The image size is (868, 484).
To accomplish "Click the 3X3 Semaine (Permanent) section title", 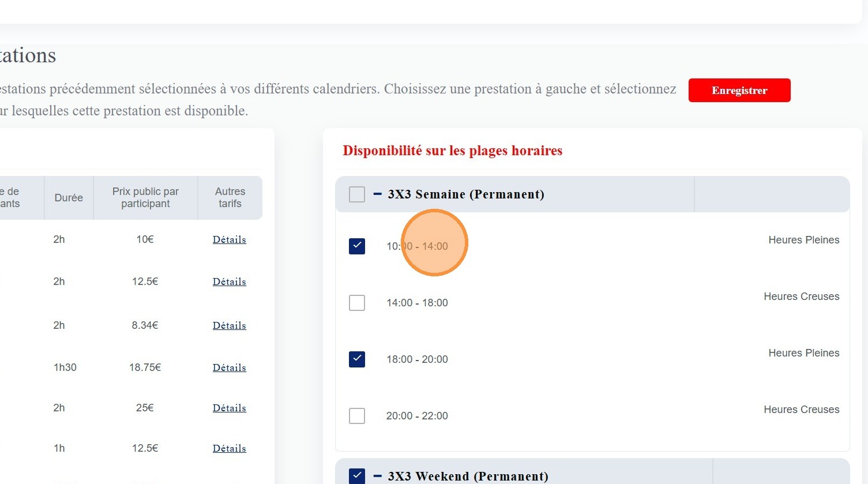I will [466, 194].
